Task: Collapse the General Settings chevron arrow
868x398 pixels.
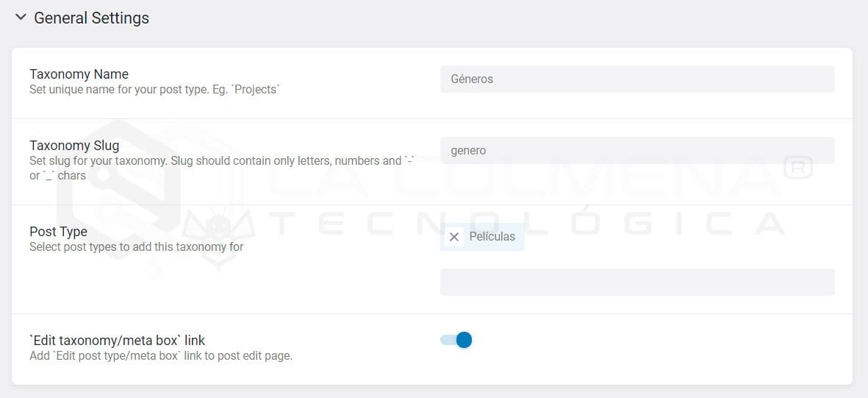Action: [x=21, y=17]
